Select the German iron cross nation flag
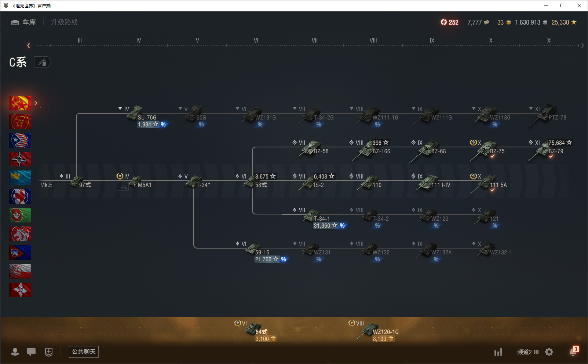Image resolution: width=588 pixels, height=364 pixels. click(20, 159)
